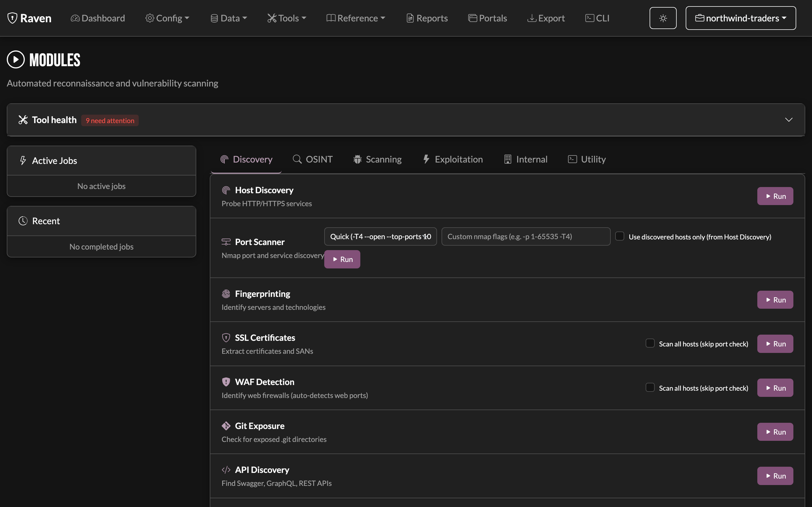Switch to the OSINT tab
This screenshot has width=812, height=507.
pos(312,159)
